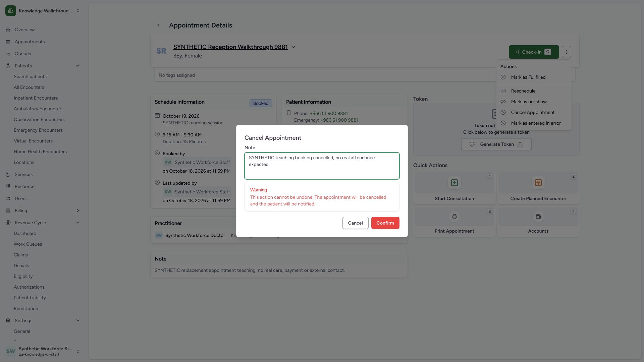Toggle the three-dot actions menu
The image size is (644, 362).
(567, 52)
